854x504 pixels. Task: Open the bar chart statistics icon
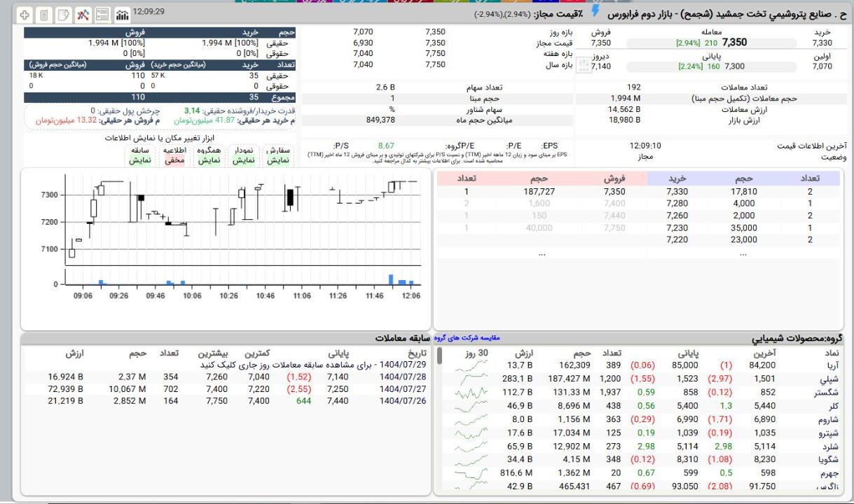click(122, 14)
